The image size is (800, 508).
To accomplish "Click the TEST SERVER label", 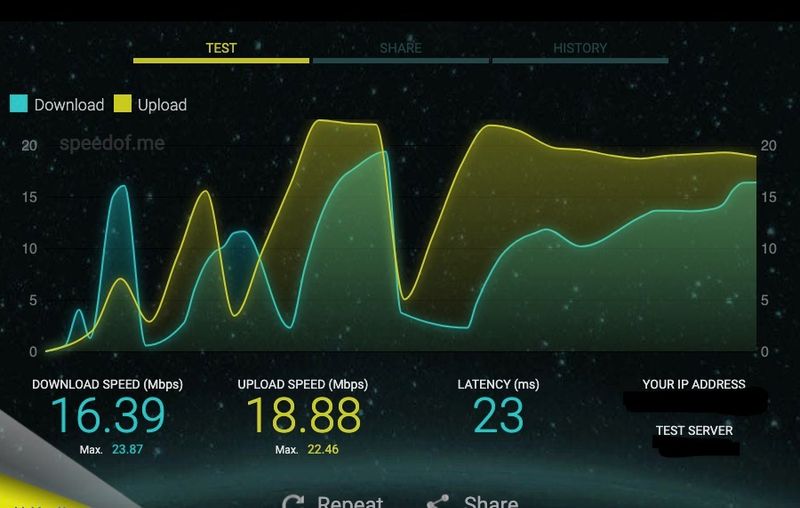I will pos(694,431).
